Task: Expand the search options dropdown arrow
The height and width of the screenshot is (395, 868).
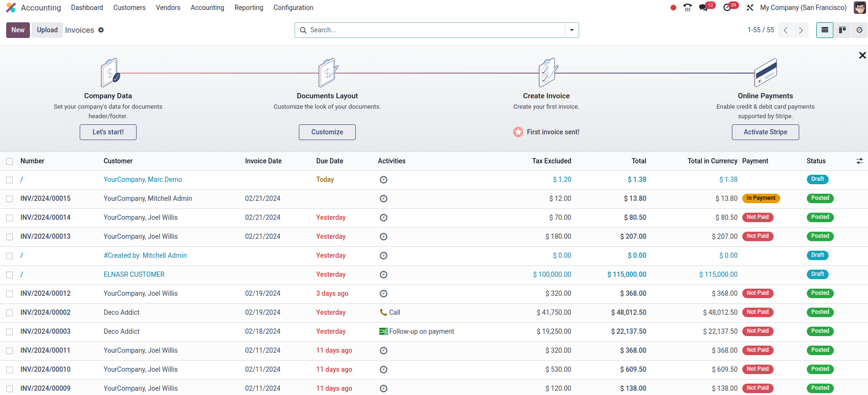Action: point(572,30)
